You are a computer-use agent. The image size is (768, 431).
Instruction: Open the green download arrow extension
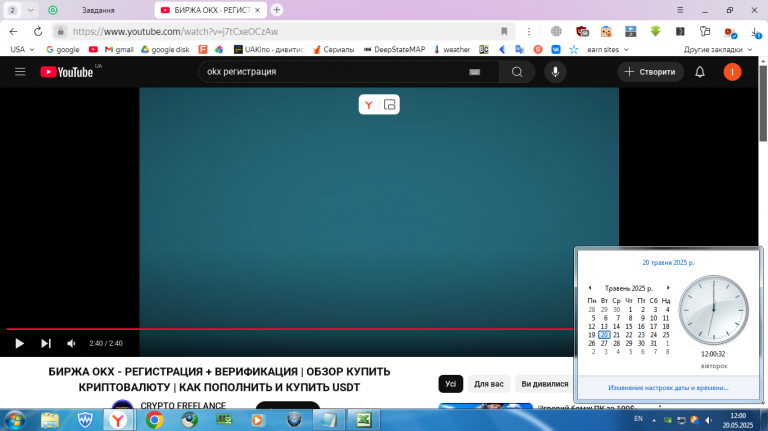655,31
